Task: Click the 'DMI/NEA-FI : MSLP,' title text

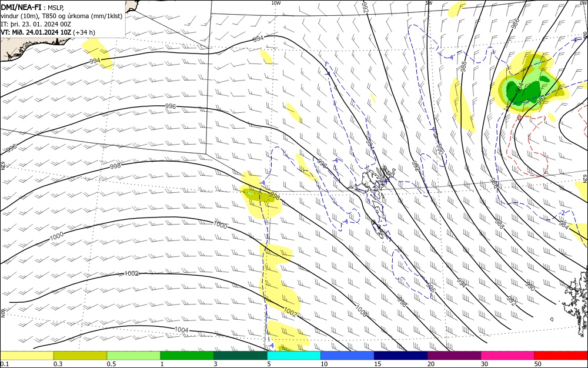Action: 32,6
